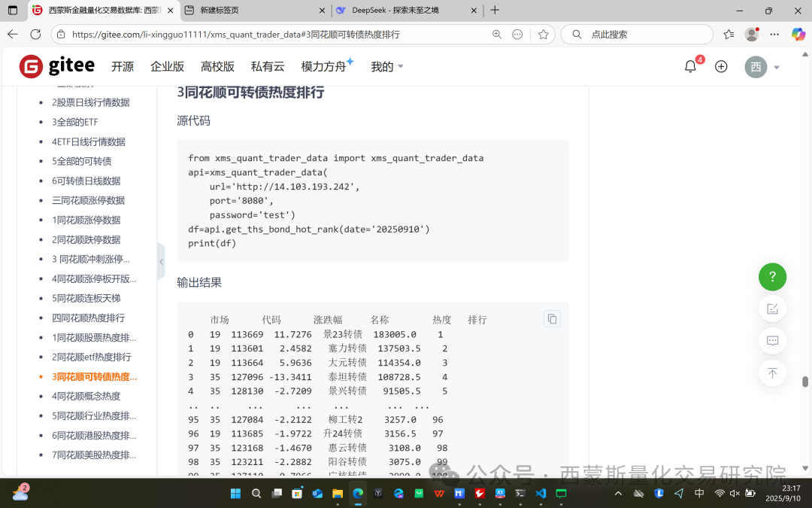Click the back-to-top arrow button

pos(772,373)
